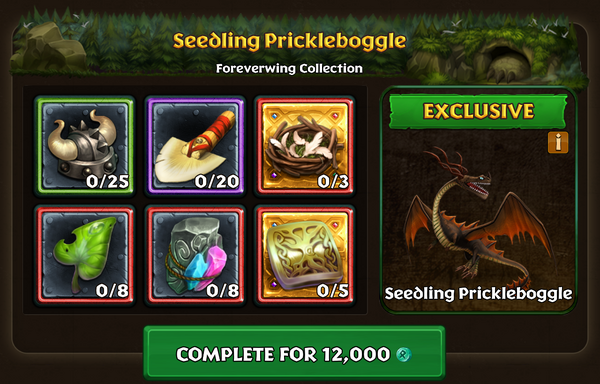Image resolution: width=600 pixels, height=384 pixels.
Task: Select the bone axe item
Action: coord(195,146)
